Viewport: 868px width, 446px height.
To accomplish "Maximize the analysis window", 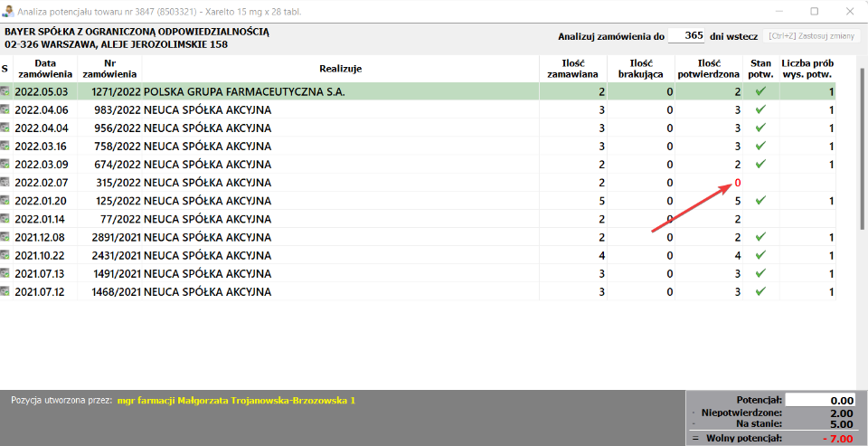I will (815, 11).
